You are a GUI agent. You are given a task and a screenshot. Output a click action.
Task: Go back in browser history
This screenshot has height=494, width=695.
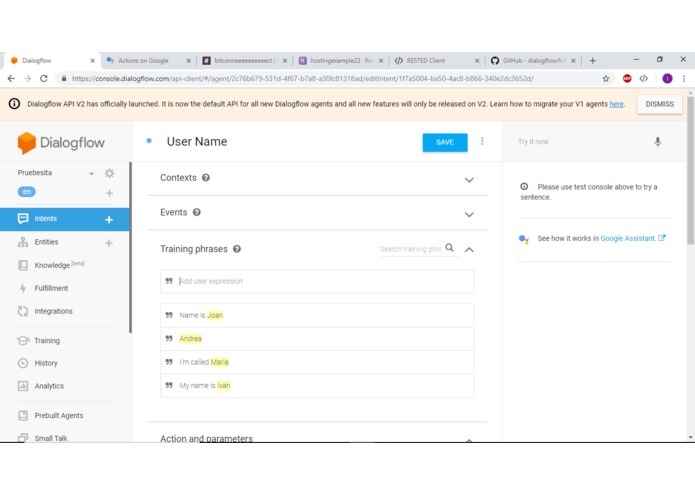(11, 78)
